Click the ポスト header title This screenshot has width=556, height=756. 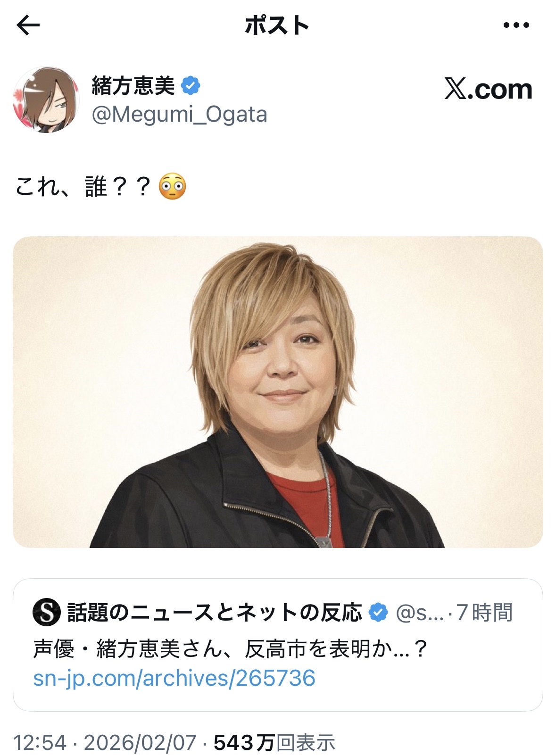tap(277, 25)
